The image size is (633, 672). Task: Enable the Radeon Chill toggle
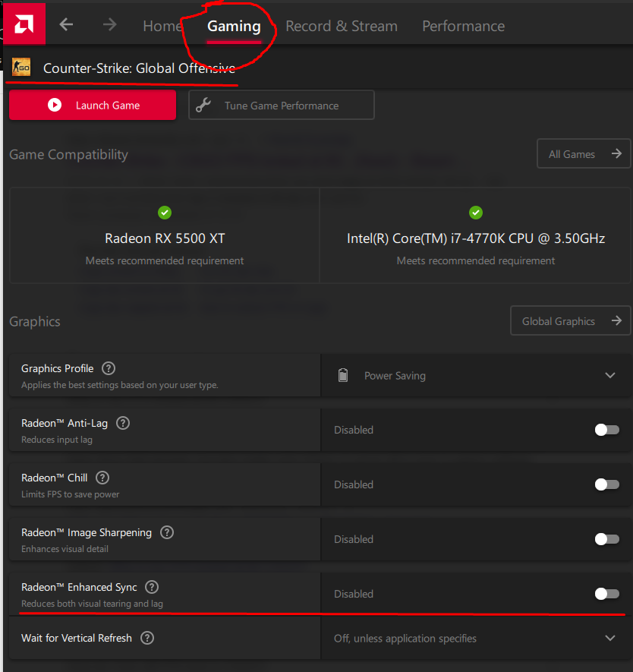607,484
